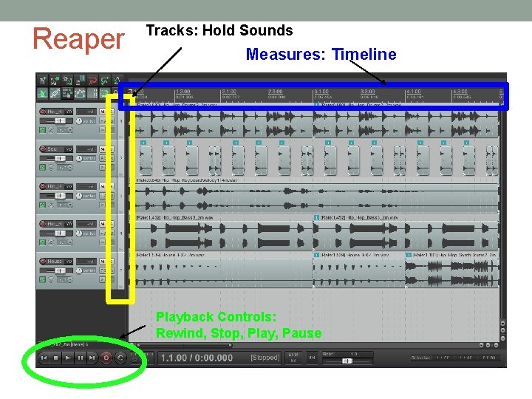Click the red transport Record button
Image resolution: width=532 pixels, height=399 pixels.
tap(106, 358)
